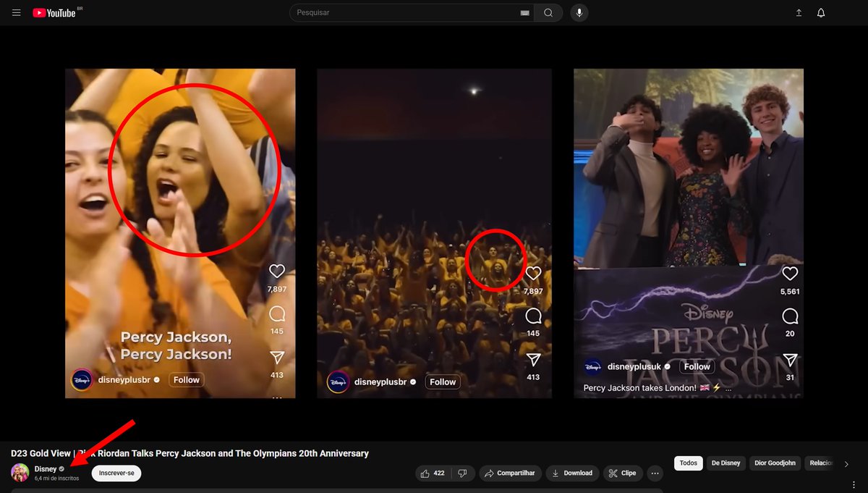This screenshot has height=493, width=868.
Task: Click the verified badge next to Disney
Action: pyautogui.click(x=61, y=469)
